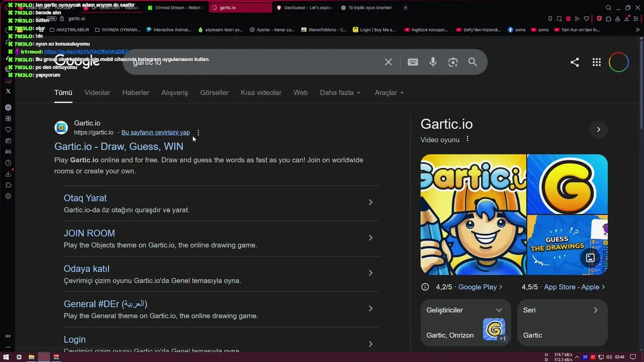Open the General #DEr sitelink chevron

(370, 309)
